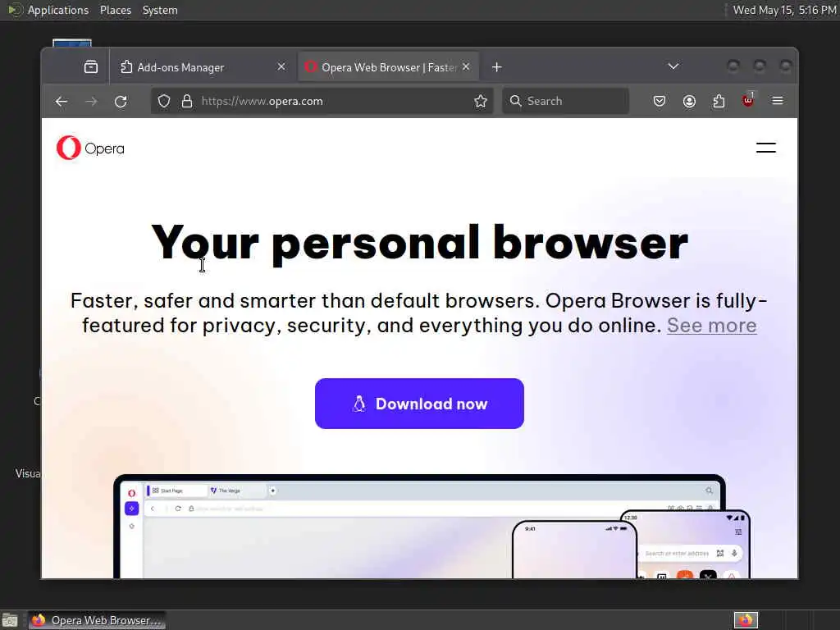Open the Extensions puzzle icon
Screen dimensions: 840x630
[x=719, y=101]
